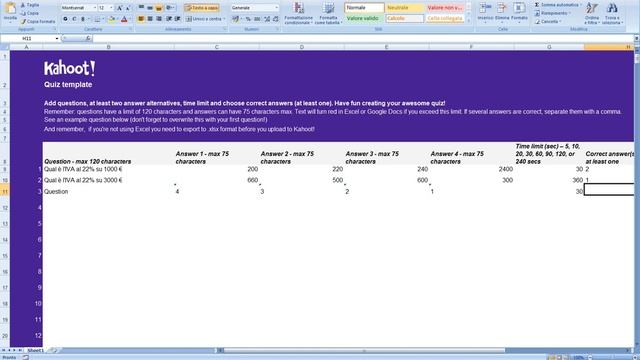Click into the formula bar
The height and width of the screenshot is (360, 640).
coord(363,38)
